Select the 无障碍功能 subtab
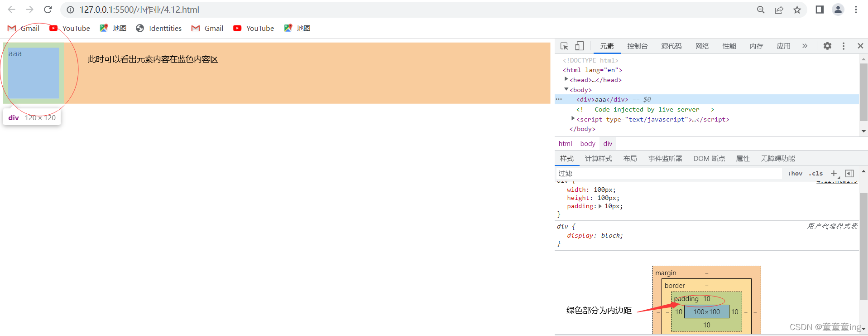 click(x=778, y=159)
